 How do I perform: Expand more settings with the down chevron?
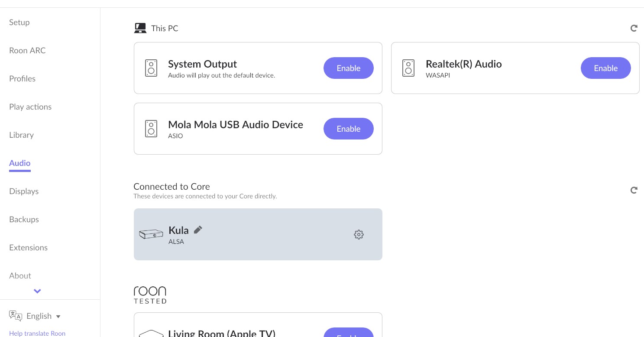point(37,291)
